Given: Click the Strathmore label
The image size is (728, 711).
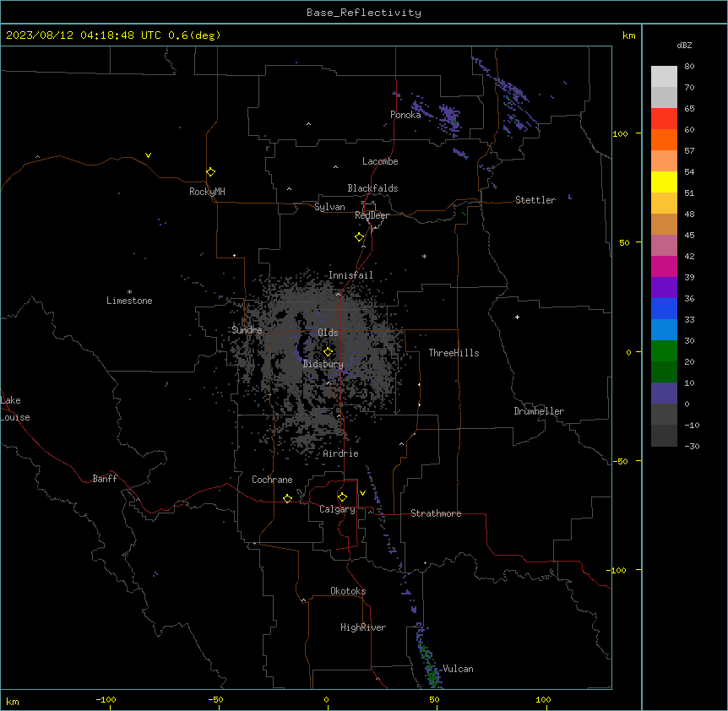Looking at the screenshot, I should point(436,513).
